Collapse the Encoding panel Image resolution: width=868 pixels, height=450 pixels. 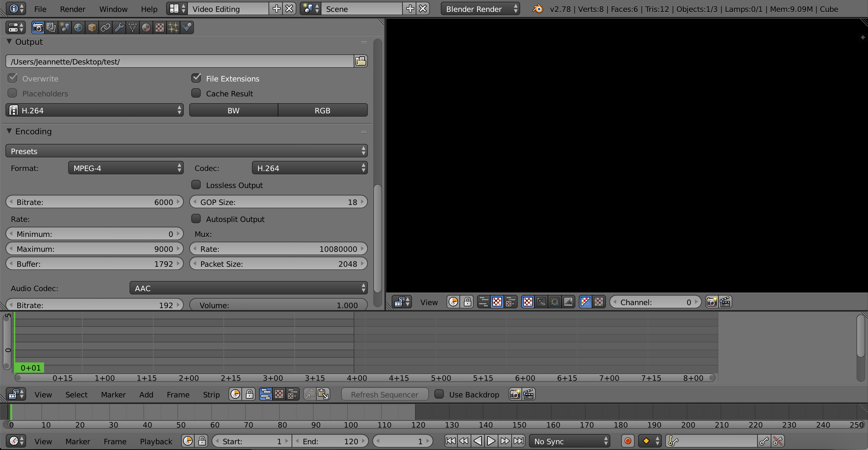(x=9, y=131)
